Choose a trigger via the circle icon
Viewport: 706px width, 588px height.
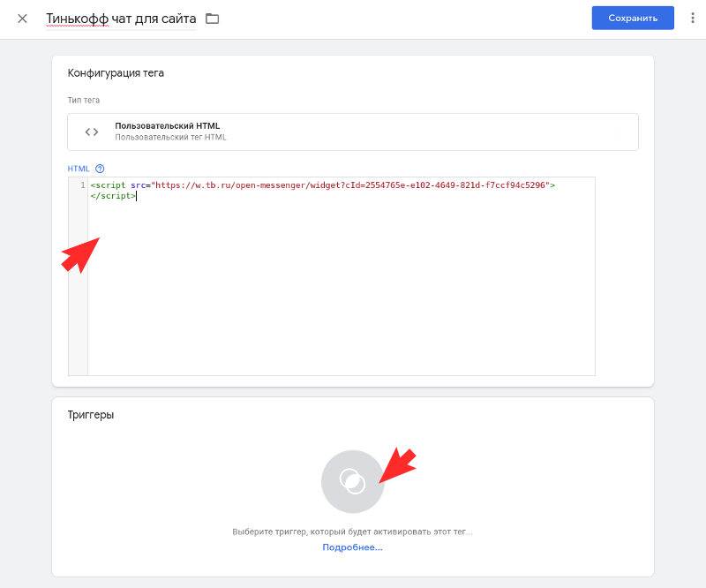click(352, 481)
